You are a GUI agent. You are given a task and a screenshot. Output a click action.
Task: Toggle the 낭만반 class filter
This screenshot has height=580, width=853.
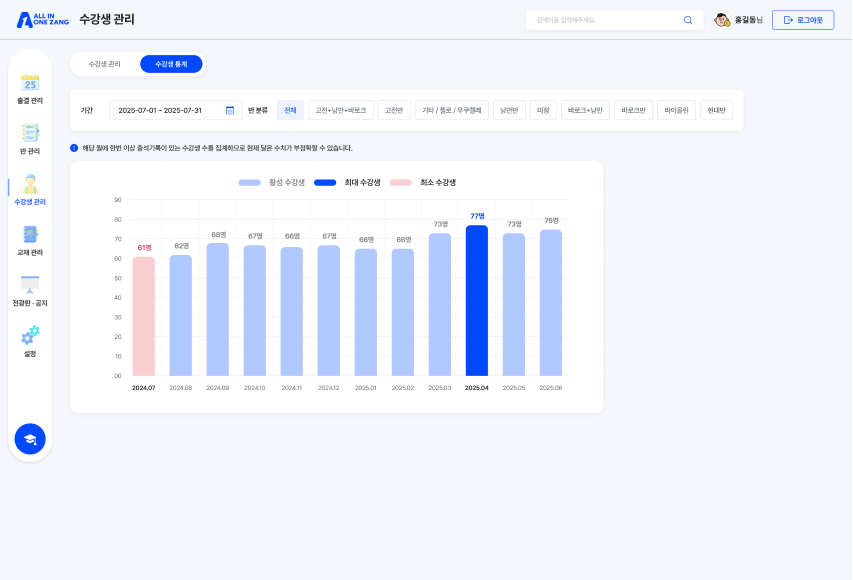click(x=509, y=110)
